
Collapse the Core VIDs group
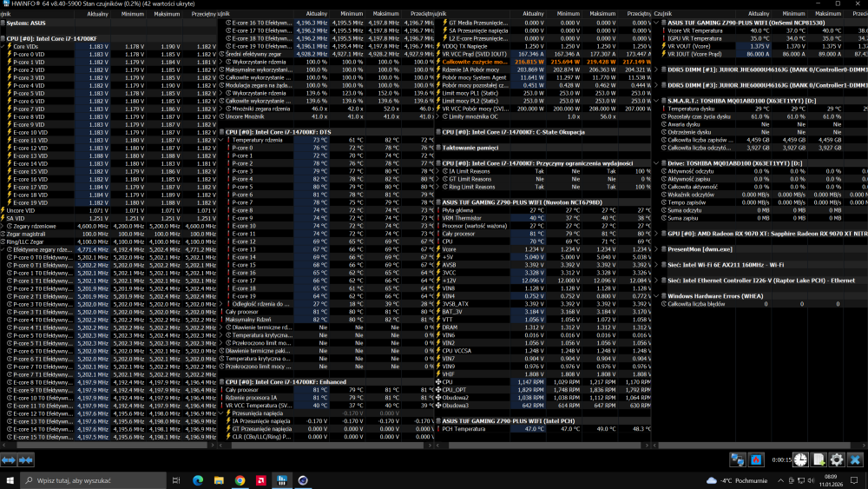[3, 47]
